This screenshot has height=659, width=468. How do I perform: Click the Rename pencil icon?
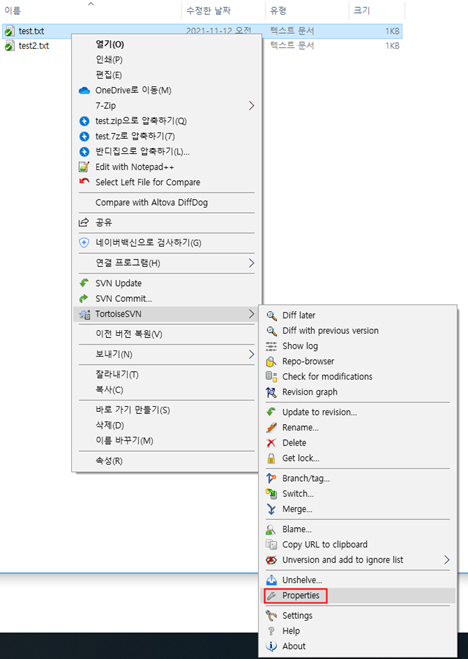click(271, 428)
